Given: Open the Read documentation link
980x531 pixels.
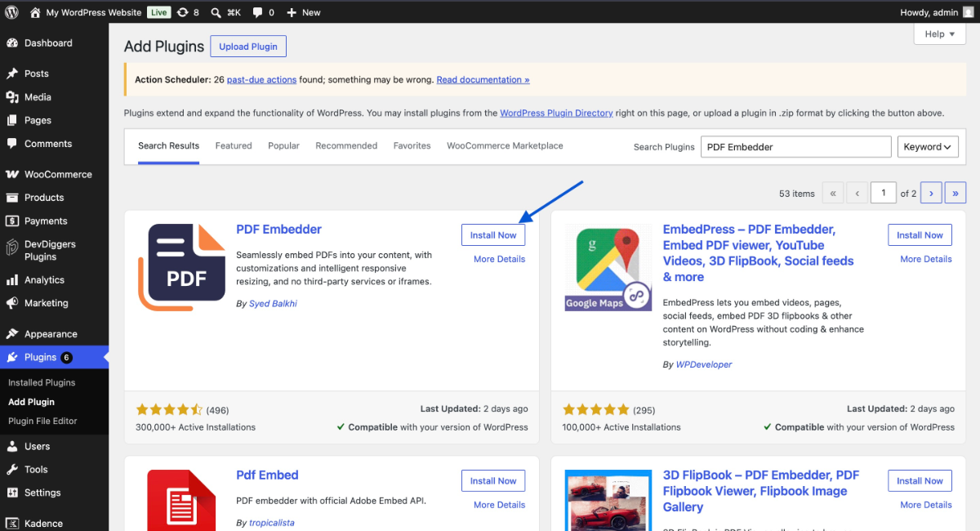Looking at the screenshot, I should [x=483, y=80].
